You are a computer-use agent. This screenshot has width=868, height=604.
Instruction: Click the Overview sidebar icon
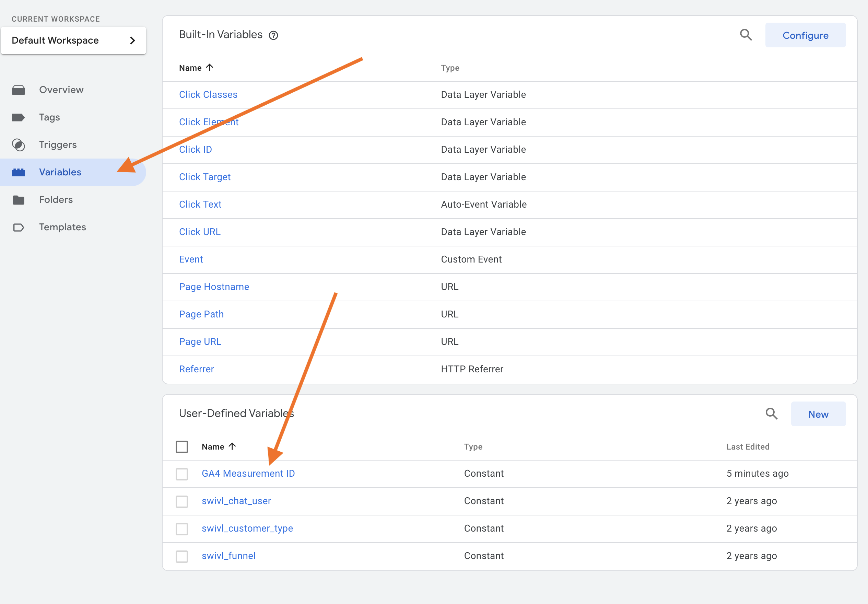click(x=18, y=90)
